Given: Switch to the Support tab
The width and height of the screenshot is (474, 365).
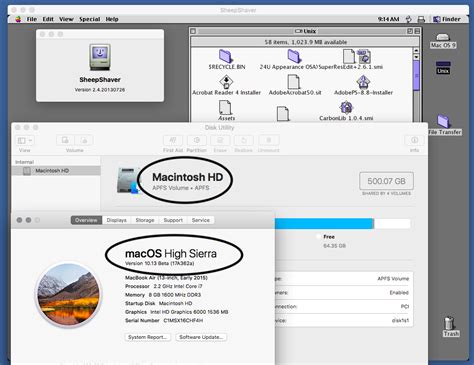Looking at the screenshot, I should click(x=173, y=220).
